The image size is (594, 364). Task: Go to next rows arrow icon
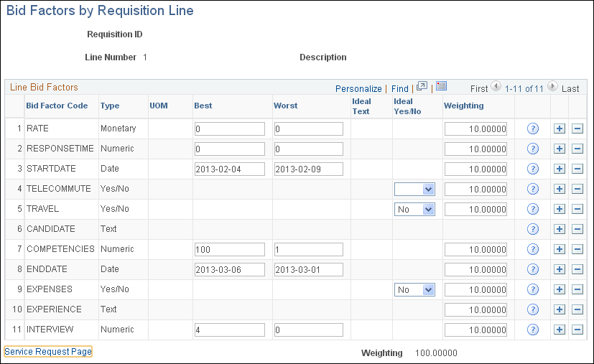553,86
